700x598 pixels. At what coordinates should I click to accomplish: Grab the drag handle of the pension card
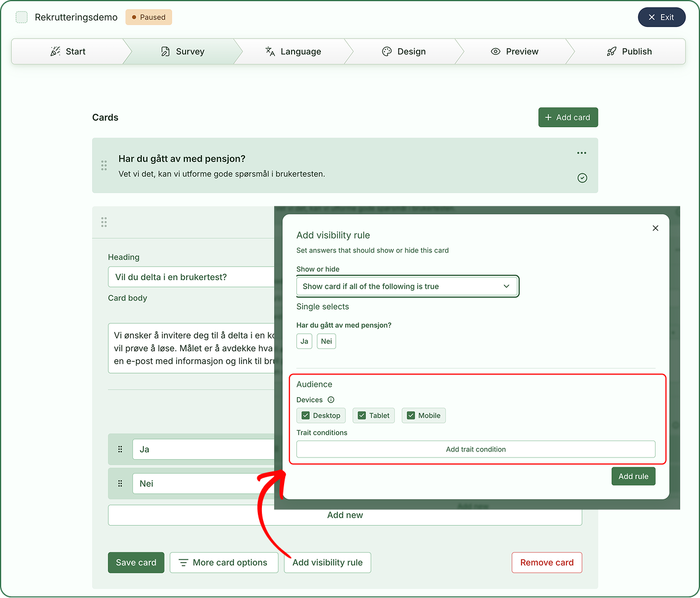[x=104, y=166]
